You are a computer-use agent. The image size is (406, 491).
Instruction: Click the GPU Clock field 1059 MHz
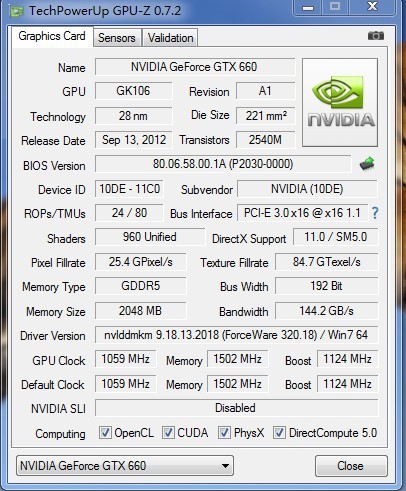click(x=125, y=359)
